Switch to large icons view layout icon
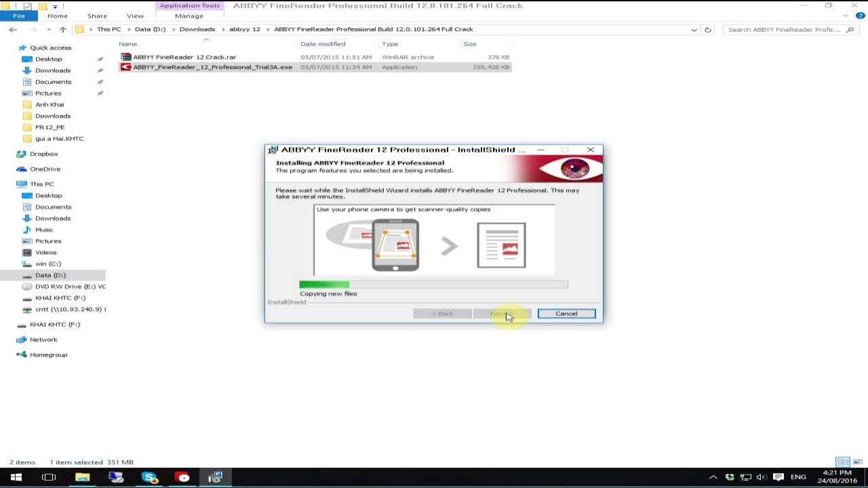The width and height of the screenshot is (868, 488). [857, 462]
